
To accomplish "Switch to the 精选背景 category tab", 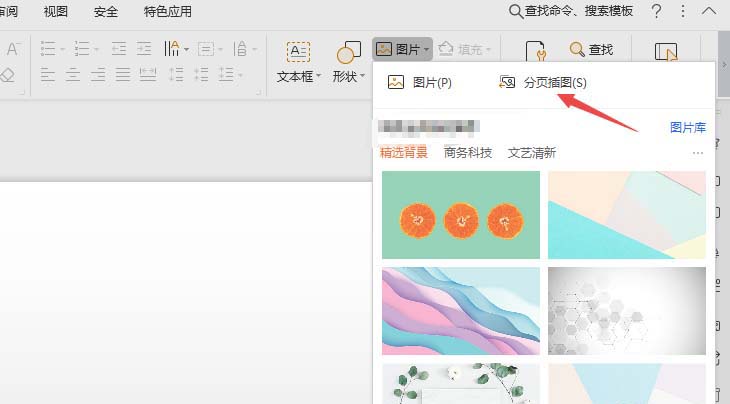I will pos(404,152).
